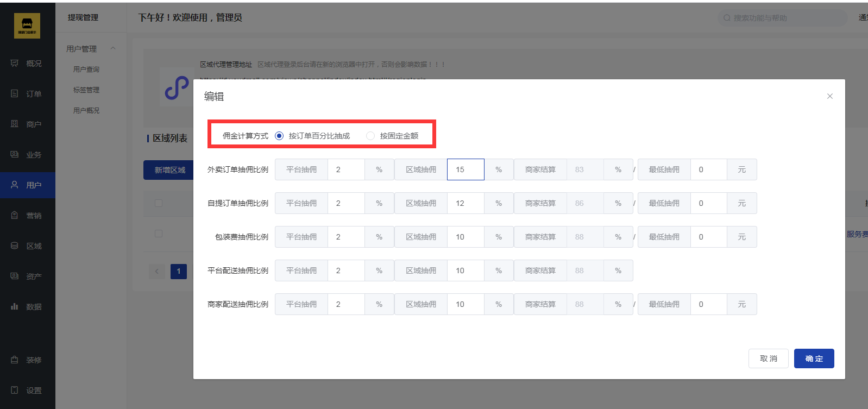The image size is (868, 409).
Task: Edit 自提订单抽佣比例 区域抽佣 field showing 12
Action: (x=466, y=203)
